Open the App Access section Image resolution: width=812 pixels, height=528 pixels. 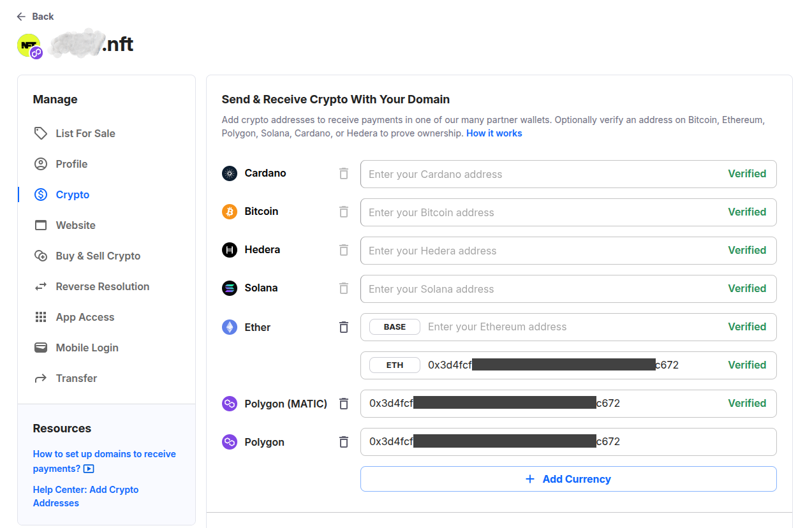(x=85, y=317)
